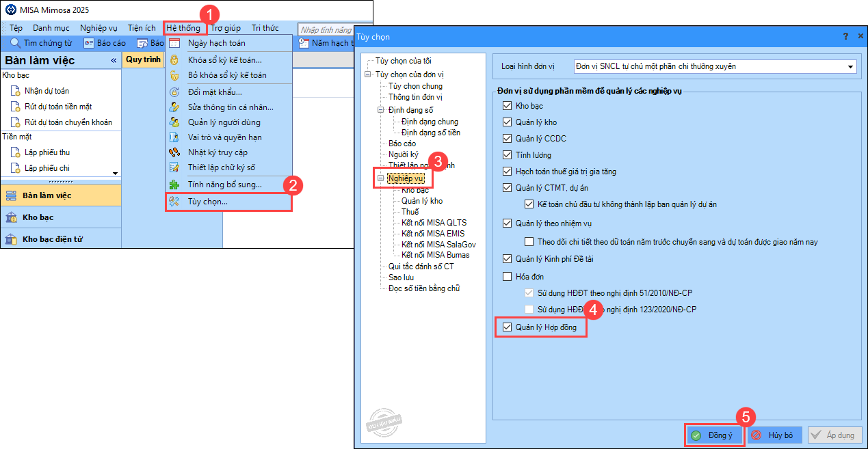Click the Năm hạch toán toolbar icon
This screenshot has width=868, height=449.
coord(304,43)
